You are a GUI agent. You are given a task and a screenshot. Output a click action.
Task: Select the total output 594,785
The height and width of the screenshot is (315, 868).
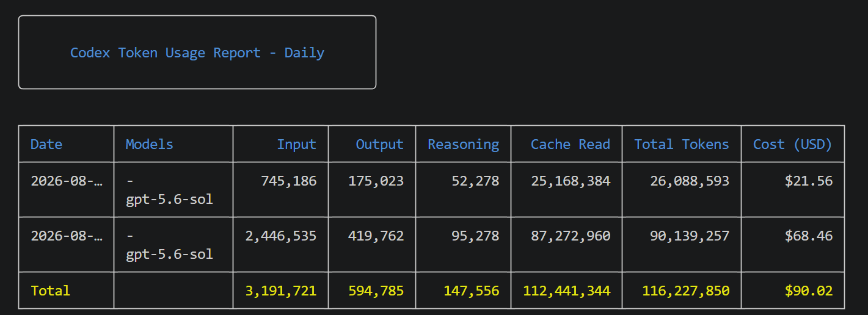pos(376,291)
